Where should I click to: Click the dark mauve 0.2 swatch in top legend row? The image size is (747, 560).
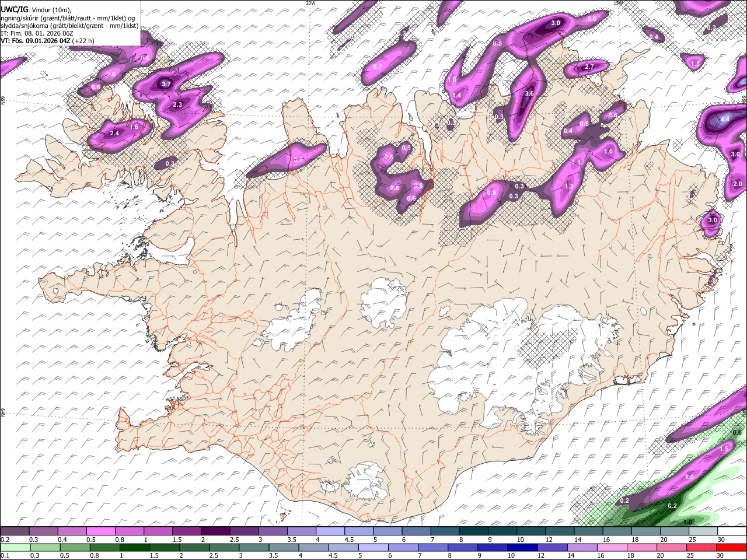coord(15,531)
